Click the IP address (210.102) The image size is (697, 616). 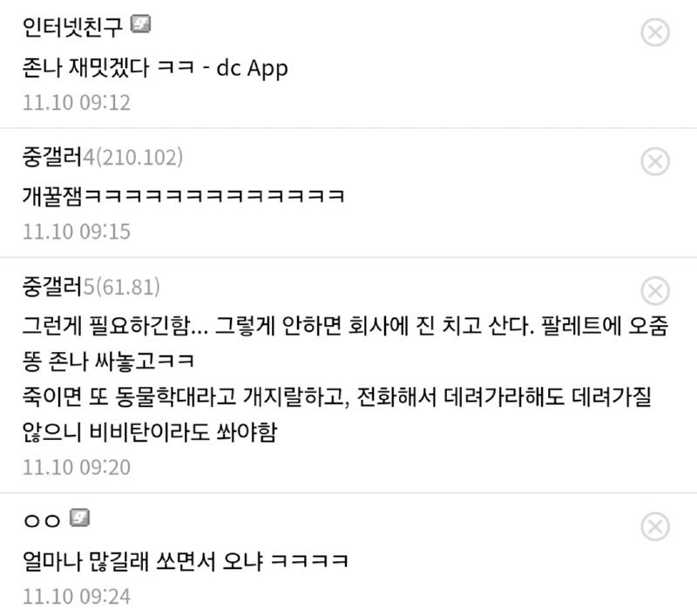click(x=139, y=157)
